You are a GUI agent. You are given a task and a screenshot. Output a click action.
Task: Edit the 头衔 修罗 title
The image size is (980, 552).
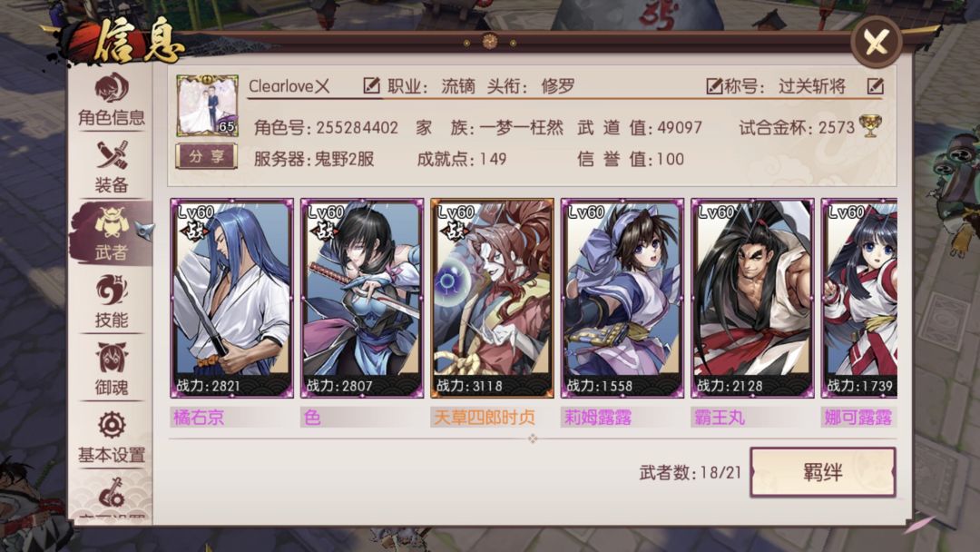(714, 85)
